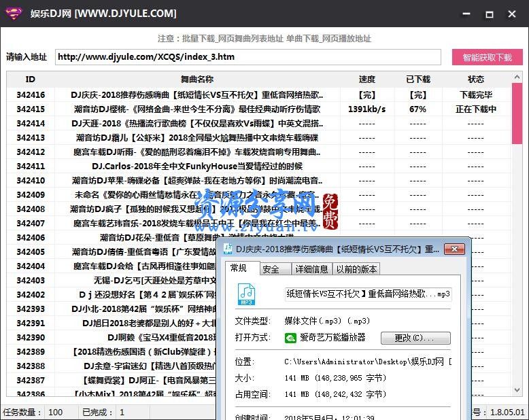Click the 任务数量 100 status entry
Image resolution: width=529 pixels, height=420 pixels.
pyautogui.click(x=33, y=413)
